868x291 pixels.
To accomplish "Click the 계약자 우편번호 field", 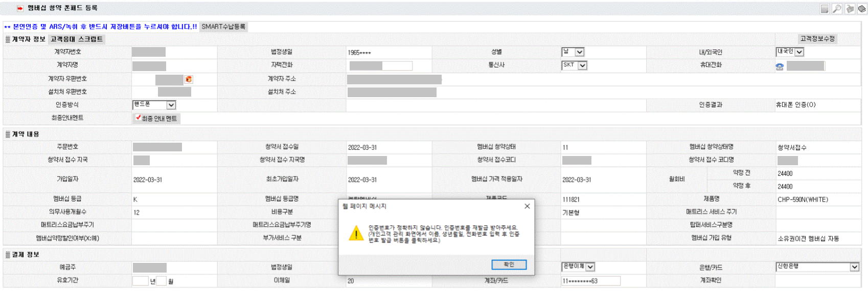I will 169,79.
